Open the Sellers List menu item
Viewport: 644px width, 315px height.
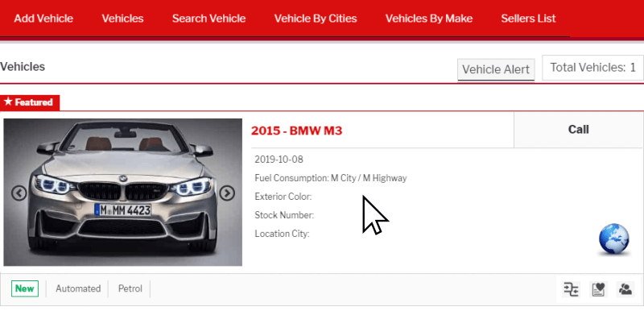tap(528, 19)
